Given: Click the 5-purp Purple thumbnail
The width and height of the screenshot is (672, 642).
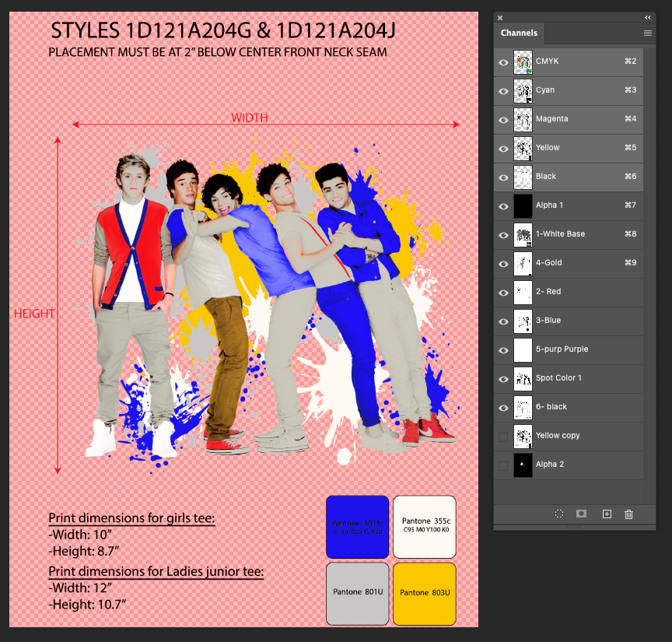Looking at the screenshot, I should [x=523, y=350].
